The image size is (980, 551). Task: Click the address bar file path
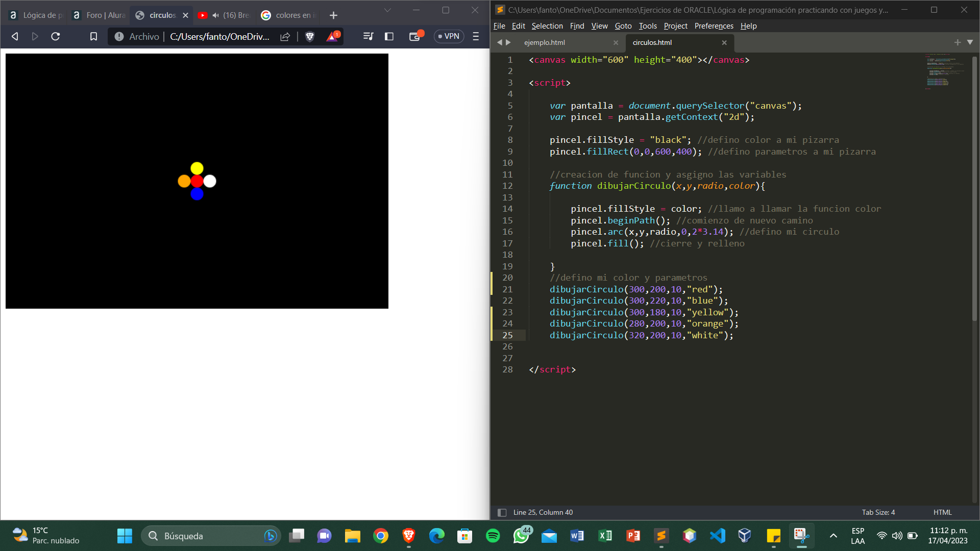tap(219, 36)
